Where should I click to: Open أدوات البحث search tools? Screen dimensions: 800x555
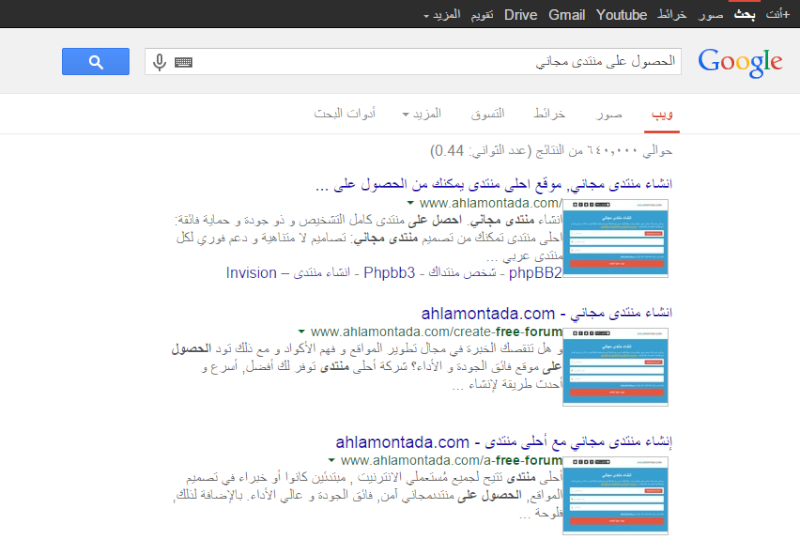point(345,113)
